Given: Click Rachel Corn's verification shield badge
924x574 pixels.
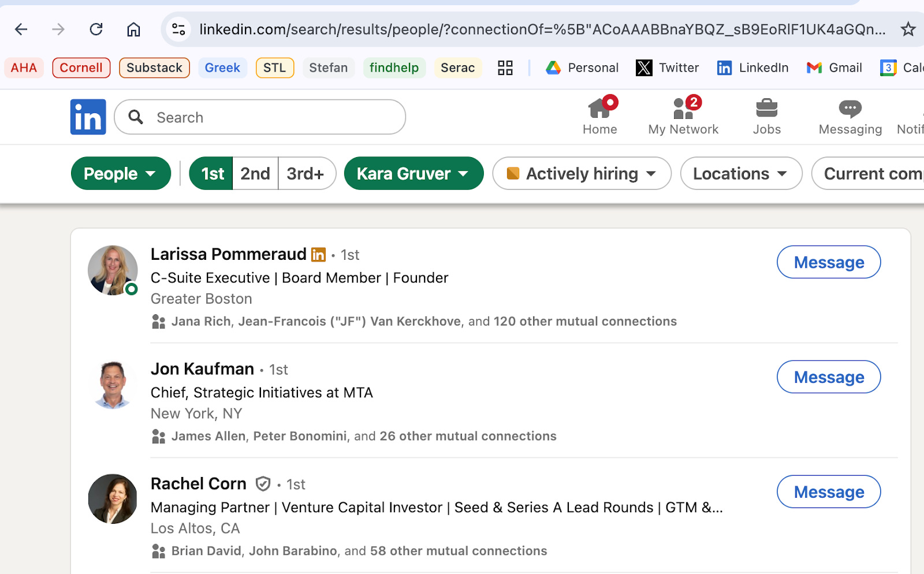Looking at the screenshot, I should tap(263, 484).
